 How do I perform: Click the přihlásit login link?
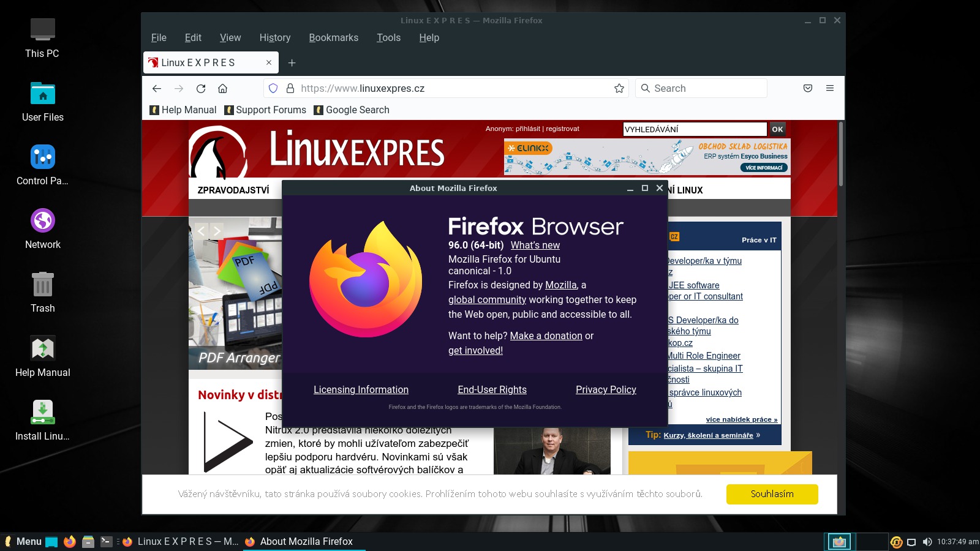[528, 129]
